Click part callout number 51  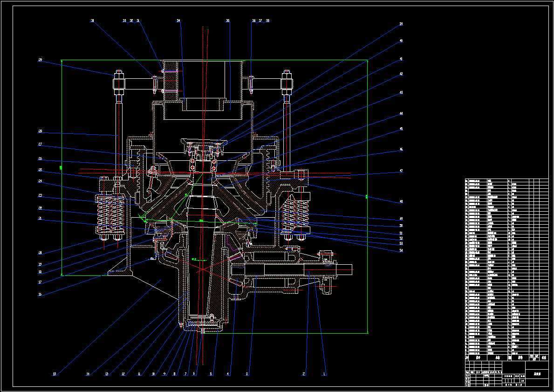(401, 233)
